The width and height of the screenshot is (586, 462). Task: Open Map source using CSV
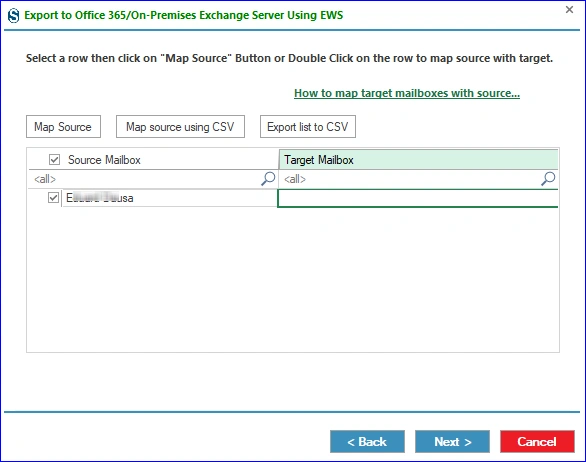180,127
